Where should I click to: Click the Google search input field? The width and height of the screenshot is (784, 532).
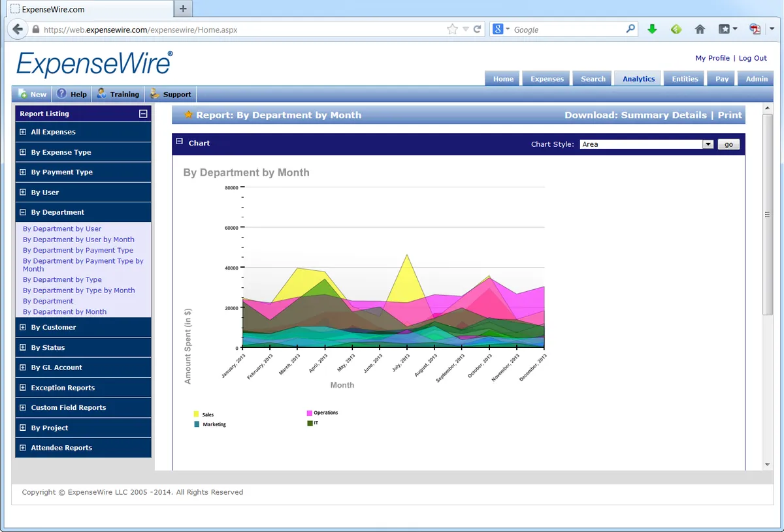pyautogui.click(x=568, y=29)
